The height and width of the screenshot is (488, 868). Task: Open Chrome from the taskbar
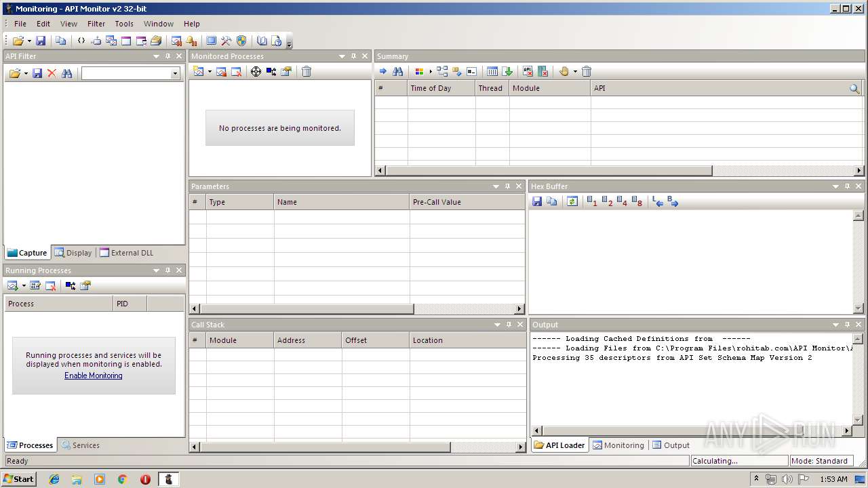click(x=122, y=479)
